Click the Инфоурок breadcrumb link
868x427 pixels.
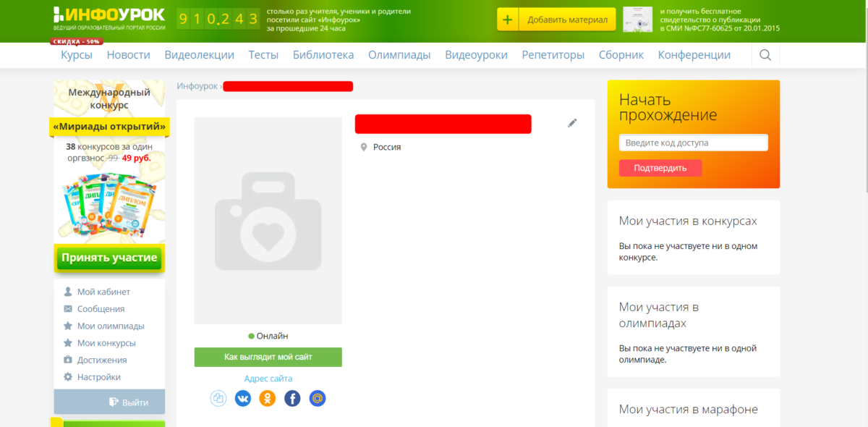click(197, 86)
